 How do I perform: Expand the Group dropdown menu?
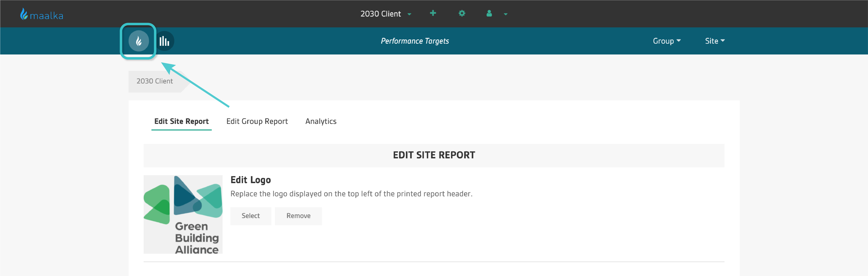[x=667, y=41]
